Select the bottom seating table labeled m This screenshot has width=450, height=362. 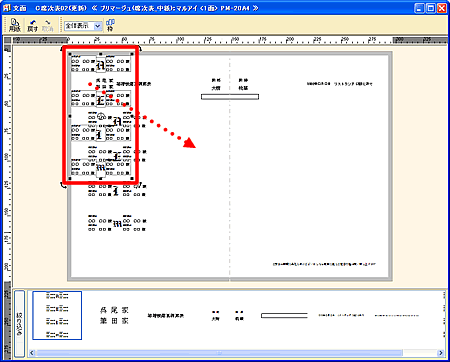[117, 224]
